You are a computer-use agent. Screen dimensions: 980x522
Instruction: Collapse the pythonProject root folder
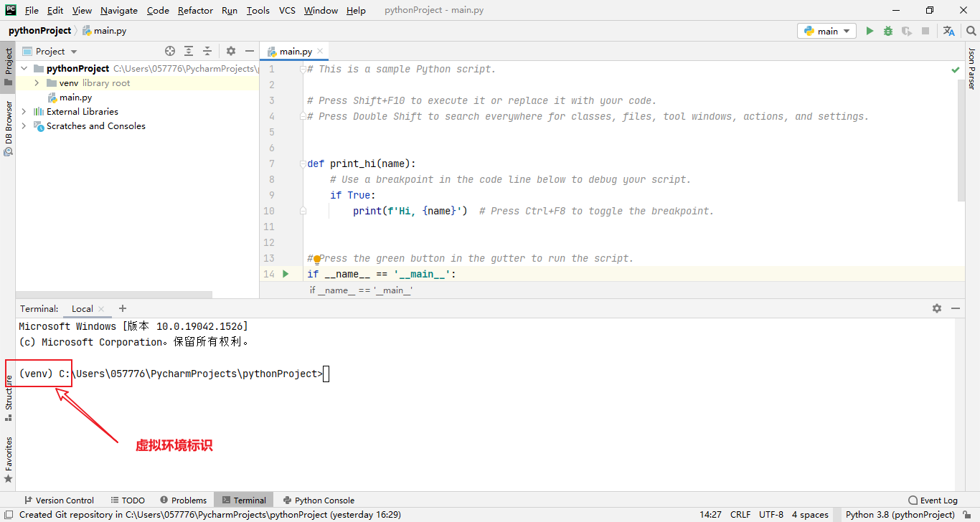pos(24,69)
